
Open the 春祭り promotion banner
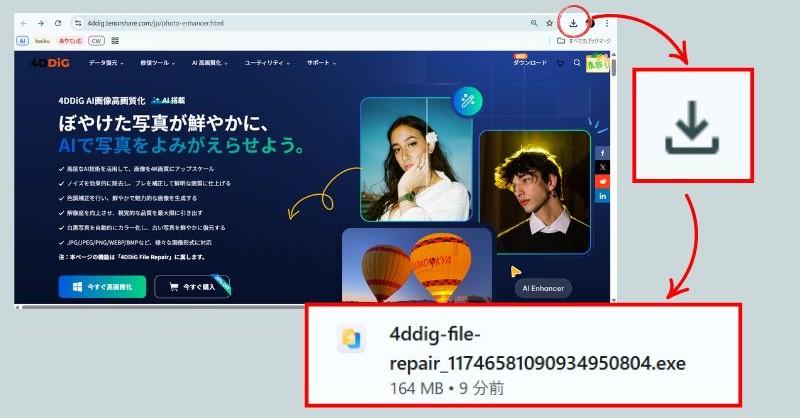pyautogui.click(x=597, y=63)
